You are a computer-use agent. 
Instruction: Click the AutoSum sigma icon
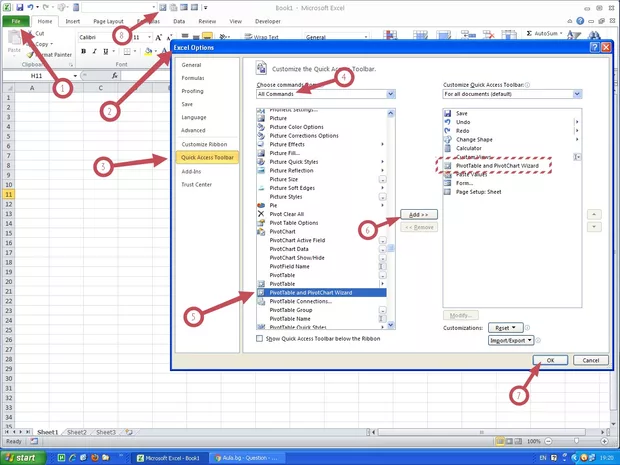pyautogui.click(x=529, y=33)
